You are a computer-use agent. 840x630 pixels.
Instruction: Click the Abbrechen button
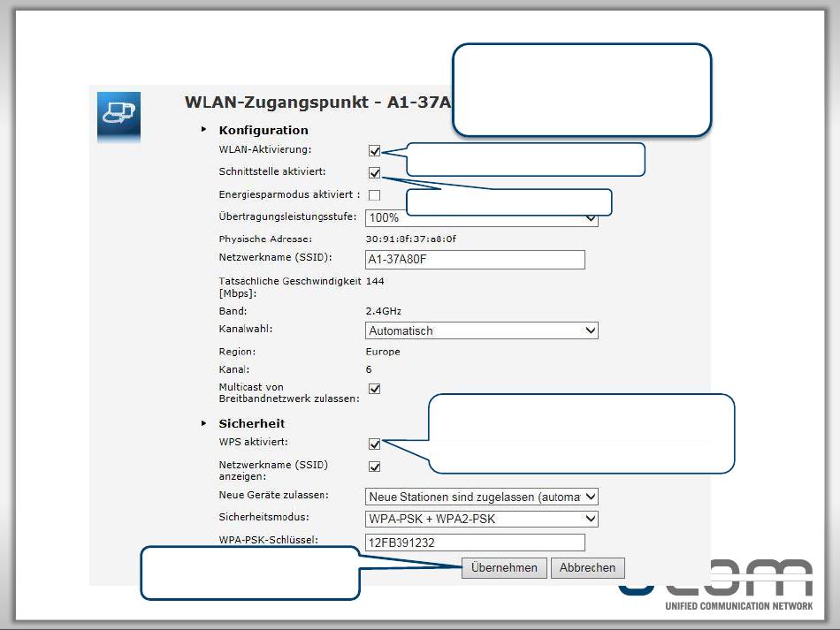[x=588, y=568]
